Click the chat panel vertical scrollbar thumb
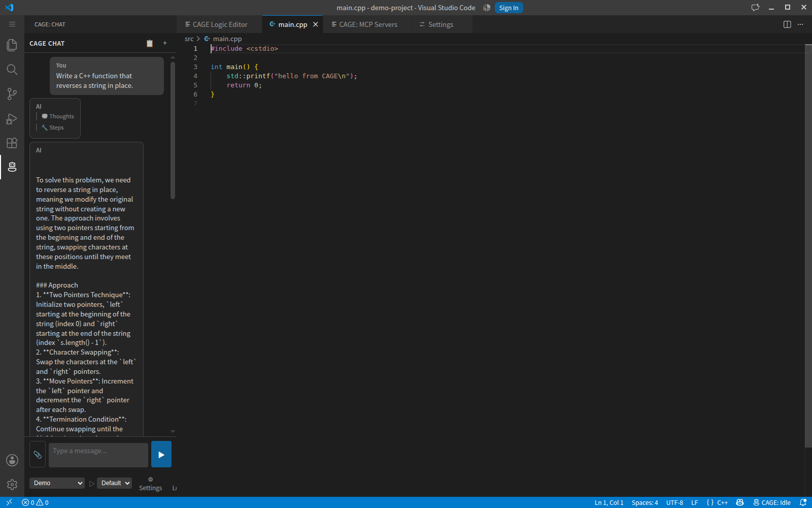The height and width of the screenshot is (508, 812). 173,130
